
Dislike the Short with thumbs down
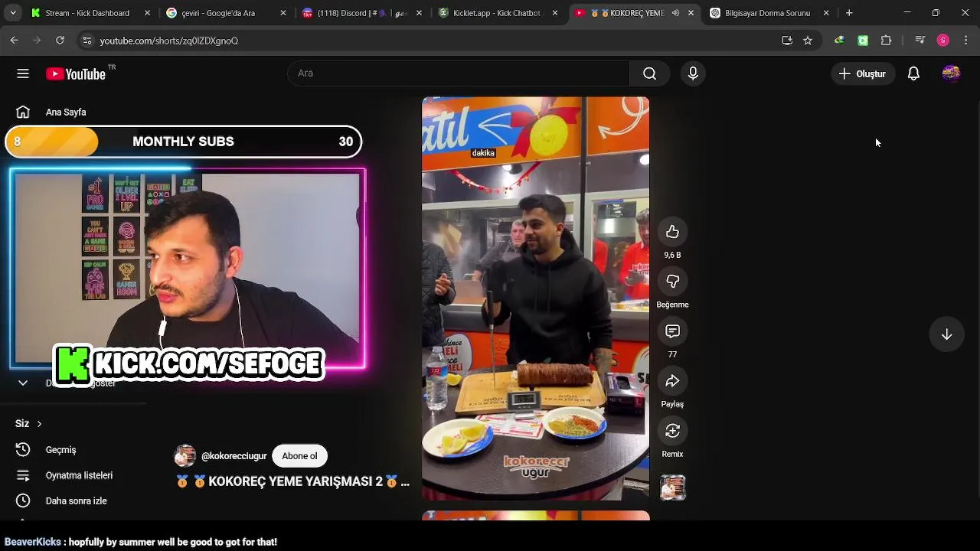(672, 282)
